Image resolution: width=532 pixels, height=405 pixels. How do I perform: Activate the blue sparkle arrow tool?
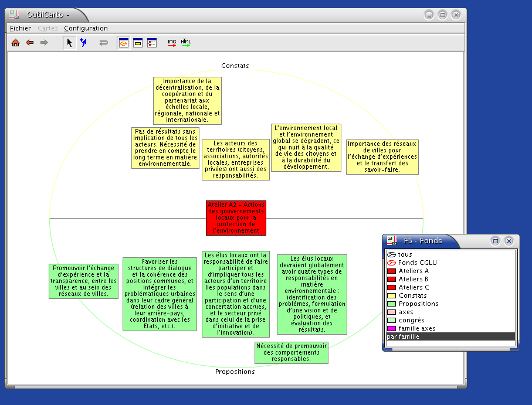pos(83,43)
